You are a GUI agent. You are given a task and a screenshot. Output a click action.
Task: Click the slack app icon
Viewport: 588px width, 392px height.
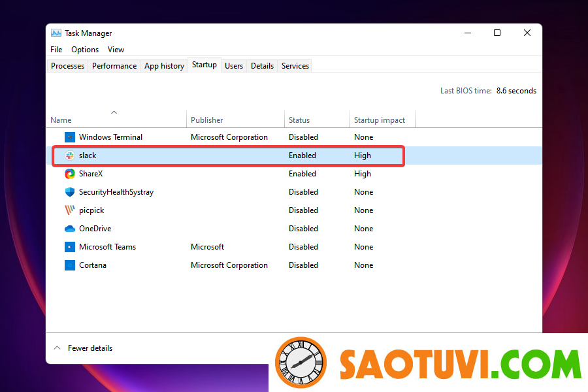pyautogui.click(x=70, y=155)
